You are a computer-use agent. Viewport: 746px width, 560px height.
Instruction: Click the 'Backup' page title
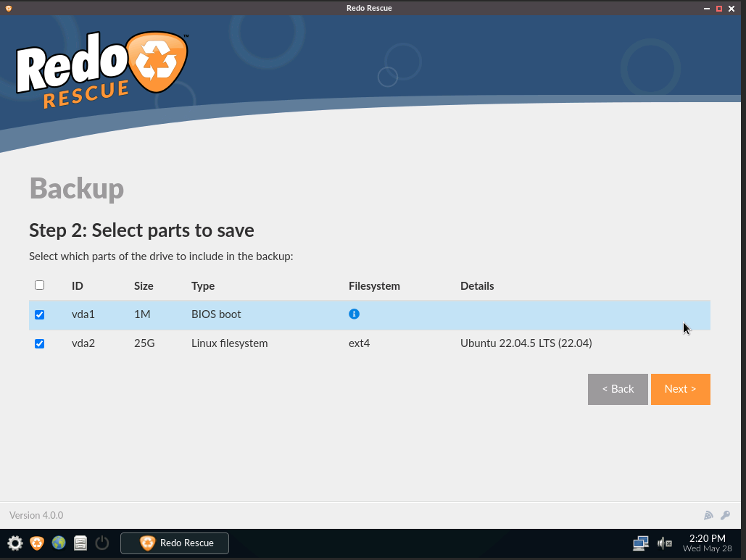pos(77,189)
